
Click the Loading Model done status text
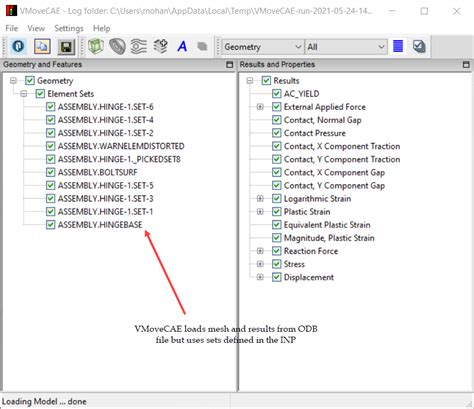point(44,402)
